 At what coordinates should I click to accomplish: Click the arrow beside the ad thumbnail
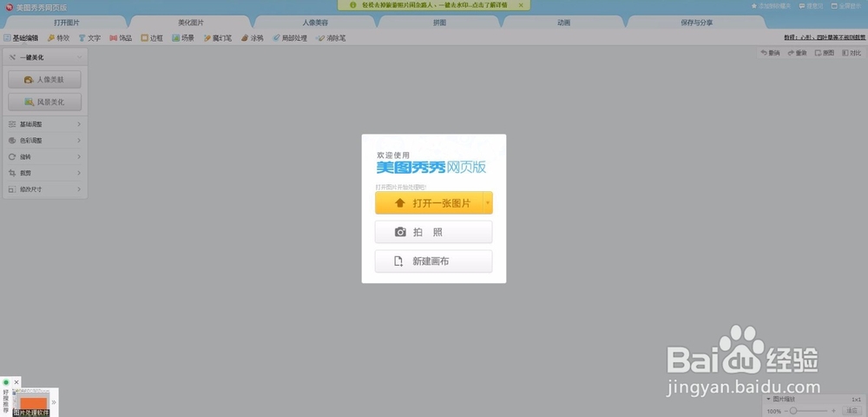54,402
